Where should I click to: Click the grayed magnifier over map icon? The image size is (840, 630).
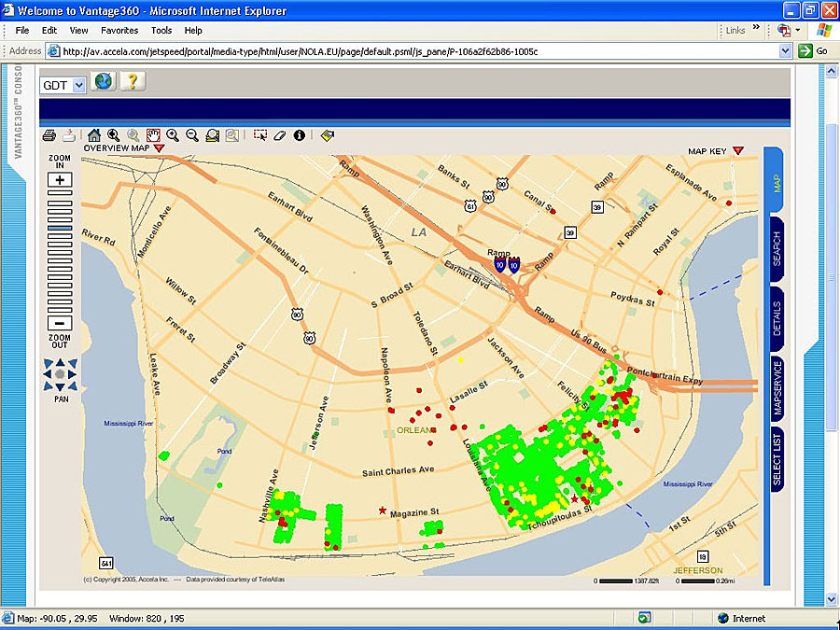pos(232,135)
